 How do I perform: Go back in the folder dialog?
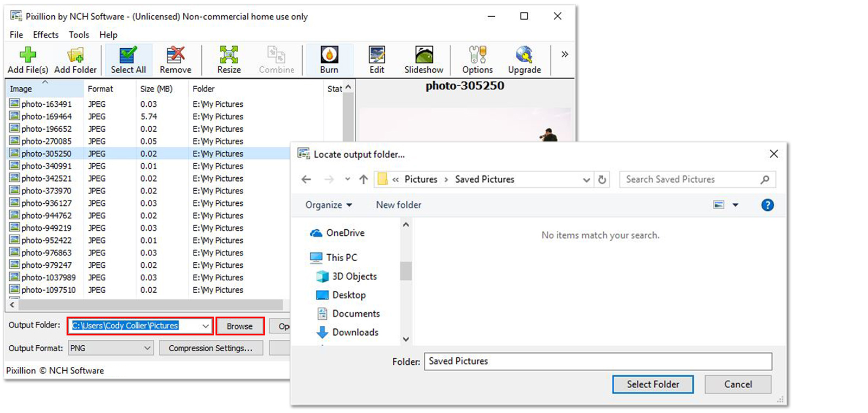[x=306, y=179]
